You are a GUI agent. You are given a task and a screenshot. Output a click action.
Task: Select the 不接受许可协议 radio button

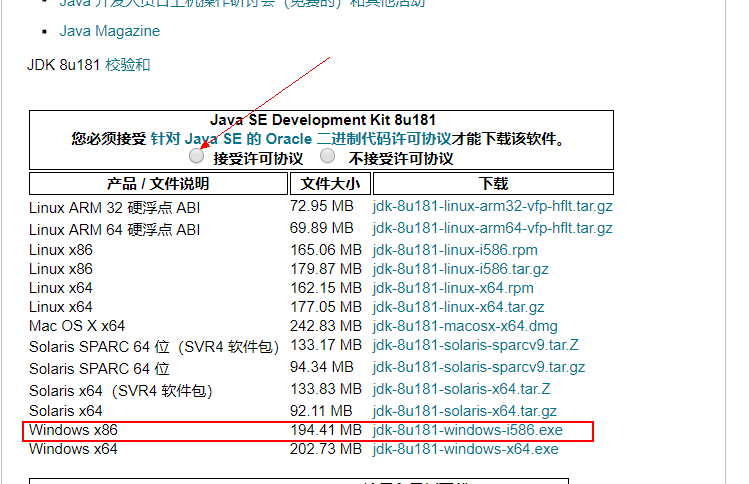327,156
